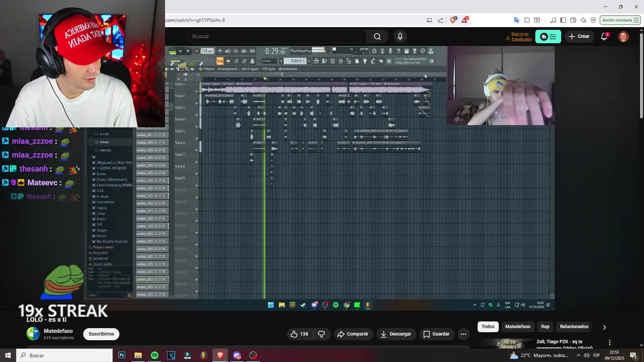644x362 pixels.
Task: Click the FL Studio stop button
Action: 188,51
